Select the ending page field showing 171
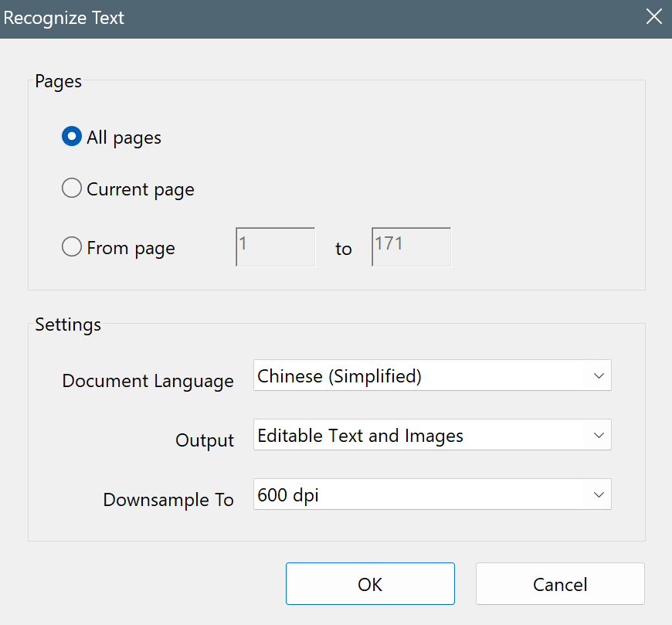 pos(411,246)
